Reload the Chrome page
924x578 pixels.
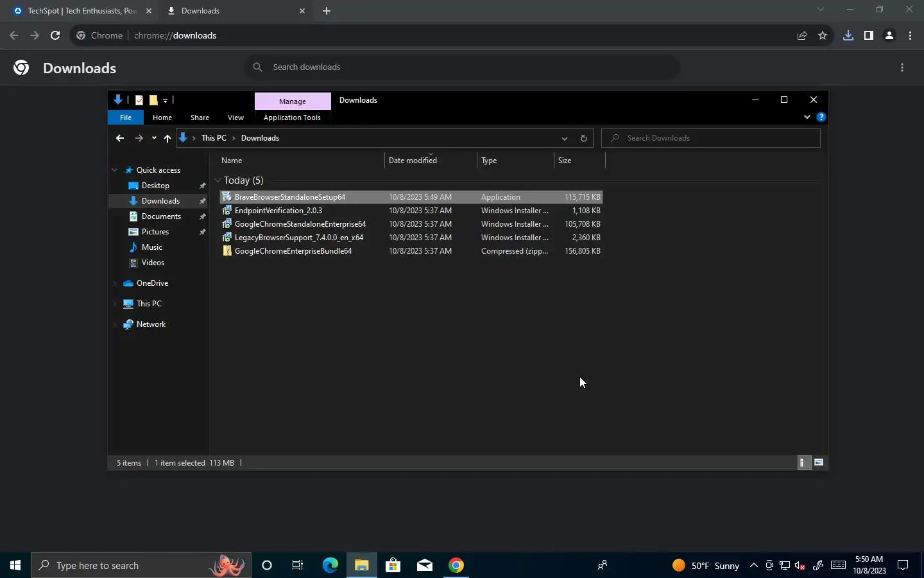(55, 35)
